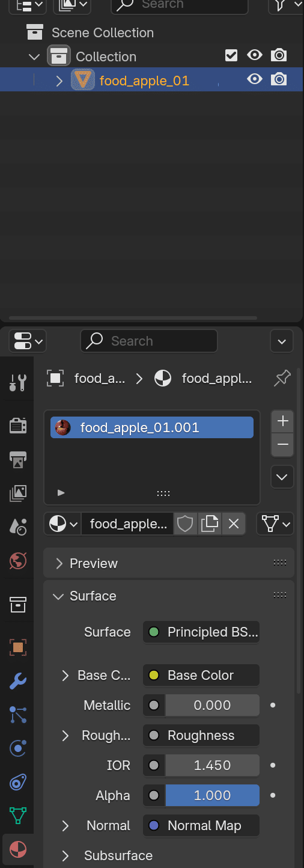Open the Modifiers wrench tab

coord(18,681)
